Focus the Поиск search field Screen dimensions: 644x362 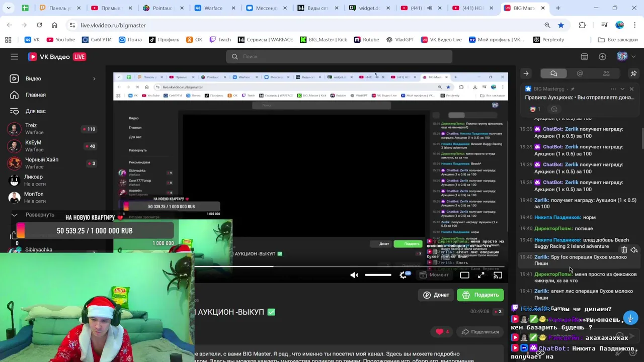click(x=339, y=57)
